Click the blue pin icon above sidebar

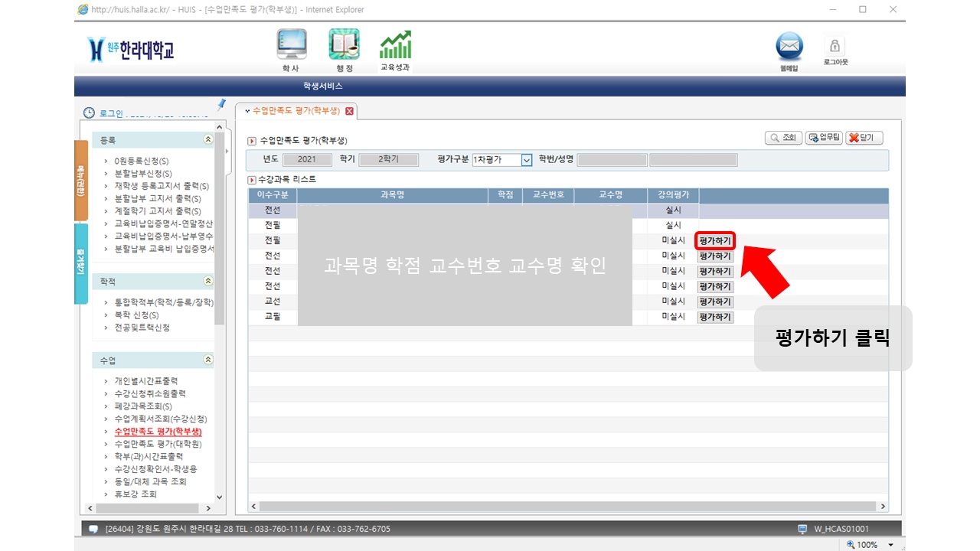point(221,104)
